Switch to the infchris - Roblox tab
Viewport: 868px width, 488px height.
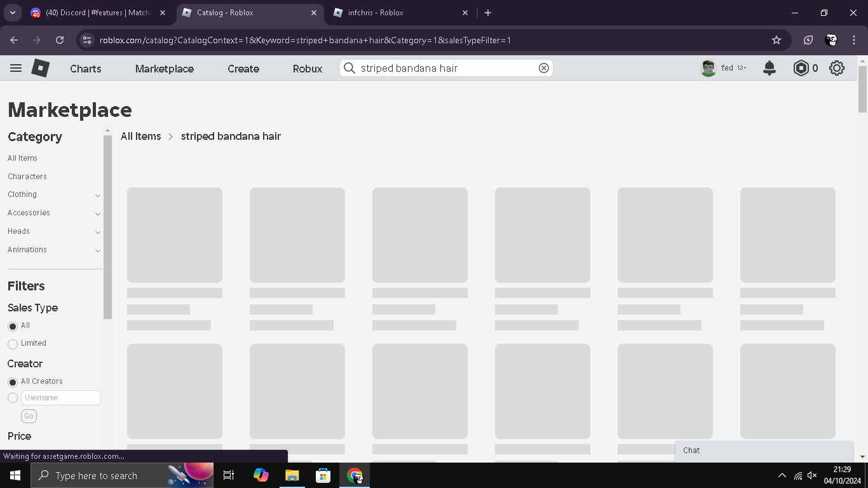401,13
